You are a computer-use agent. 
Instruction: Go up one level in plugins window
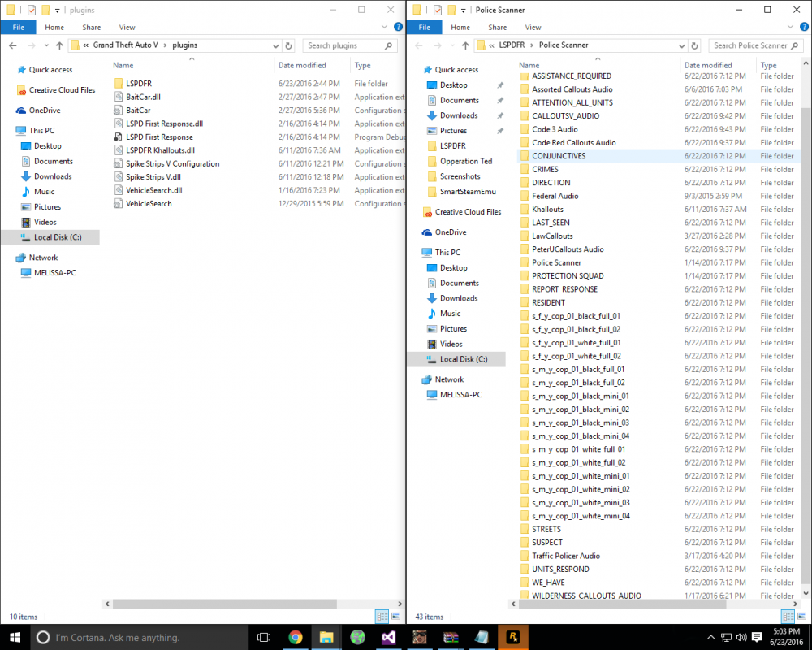tap(59, 45)
